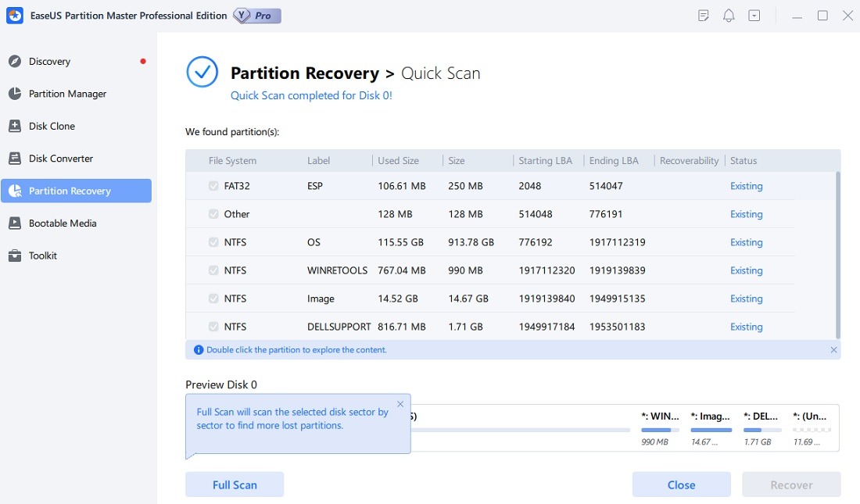860x504 pixels.
Task: Close the double-click hint banner
Action: click(x=833, y=349)
